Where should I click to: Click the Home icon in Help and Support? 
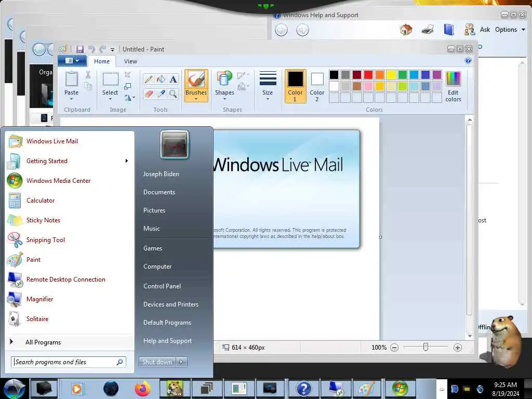406,30
